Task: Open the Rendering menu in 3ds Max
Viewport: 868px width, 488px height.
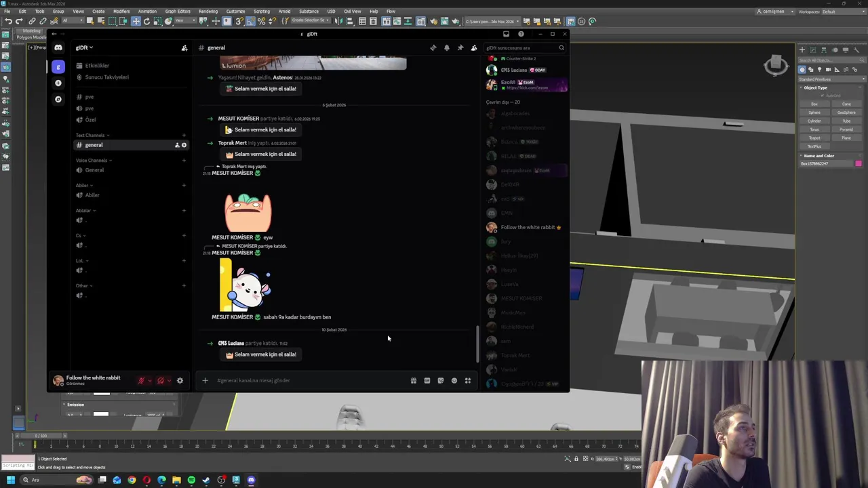Action: (x=208, y=12)
